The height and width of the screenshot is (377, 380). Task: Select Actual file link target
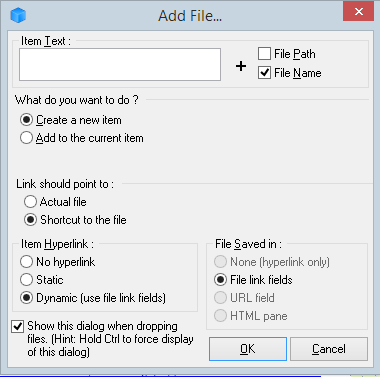pyautogui.click(x=30, y=202)
